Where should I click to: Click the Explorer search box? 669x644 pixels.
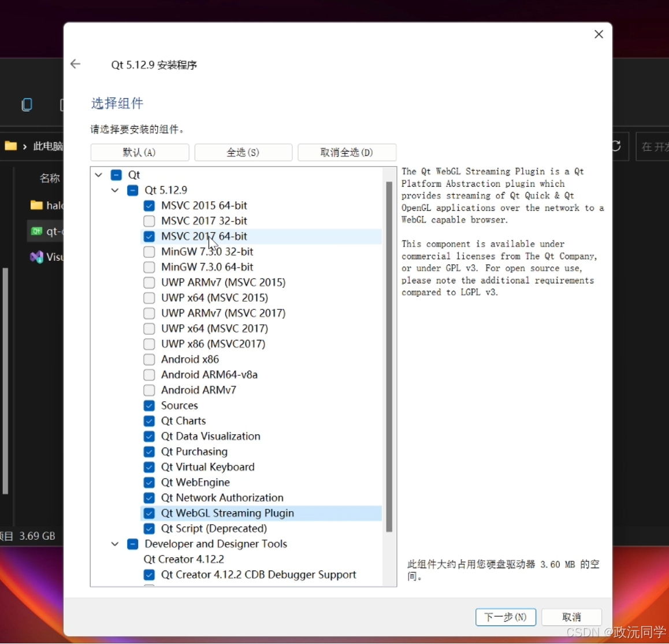[x=652, y=146]
